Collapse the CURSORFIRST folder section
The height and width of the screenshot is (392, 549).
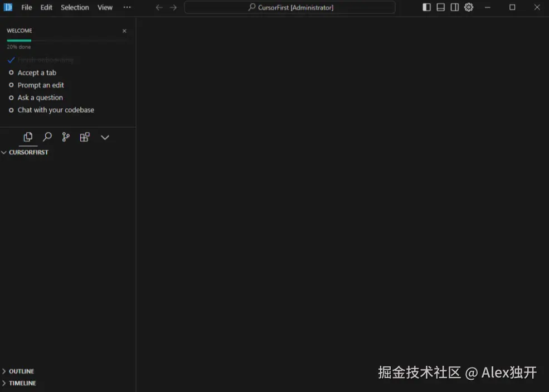click(25, 152)
